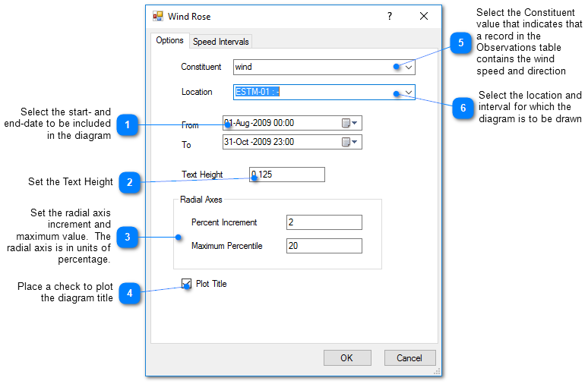This screenshot has height=384, width=588.
Task: Click callout marker number 5
Action: [460, 43]
